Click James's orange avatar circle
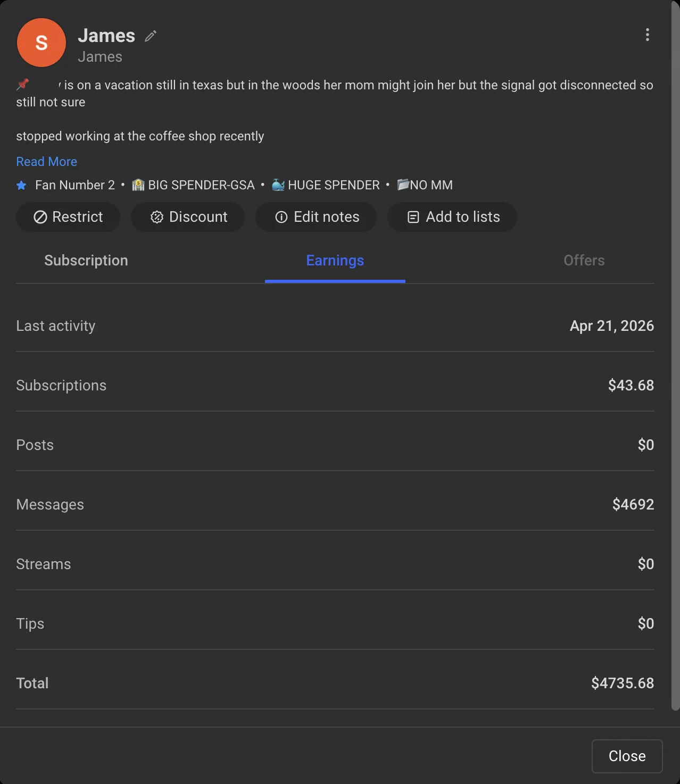This screenshot has height=784, width=680. [x=41, y=43]
